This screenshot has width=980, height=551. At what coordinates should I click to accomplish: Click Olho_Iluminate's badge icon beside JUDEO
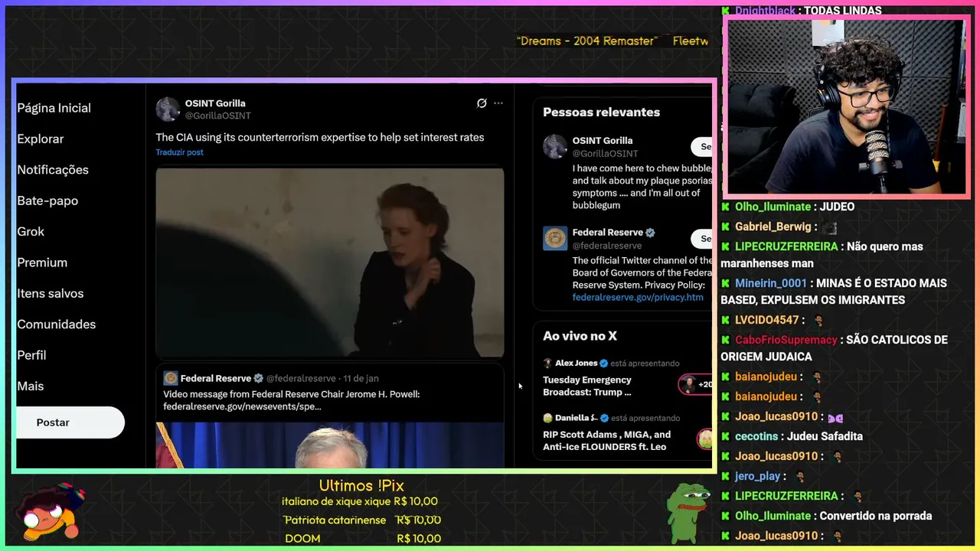click(x=725, y=207)
